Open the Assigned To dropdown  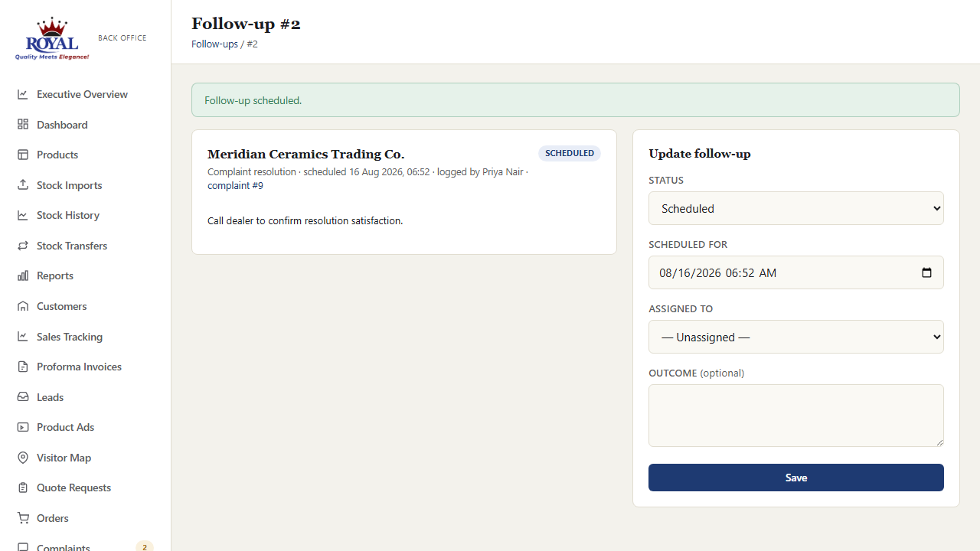click(x=796, y=337)
